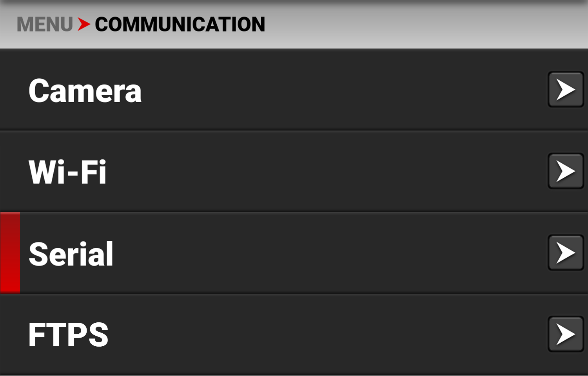Click the COMMUNICATION breadcrumb title
Viewport: 588px width, 376px height.
point(180,24)
